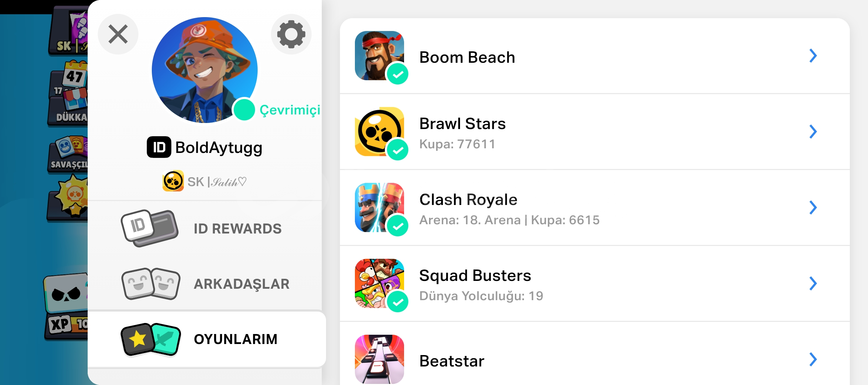Click the green checkmark on Clash Royale
Image resolution: width=868 pixels, height=385 pixels.
point(398,226)
